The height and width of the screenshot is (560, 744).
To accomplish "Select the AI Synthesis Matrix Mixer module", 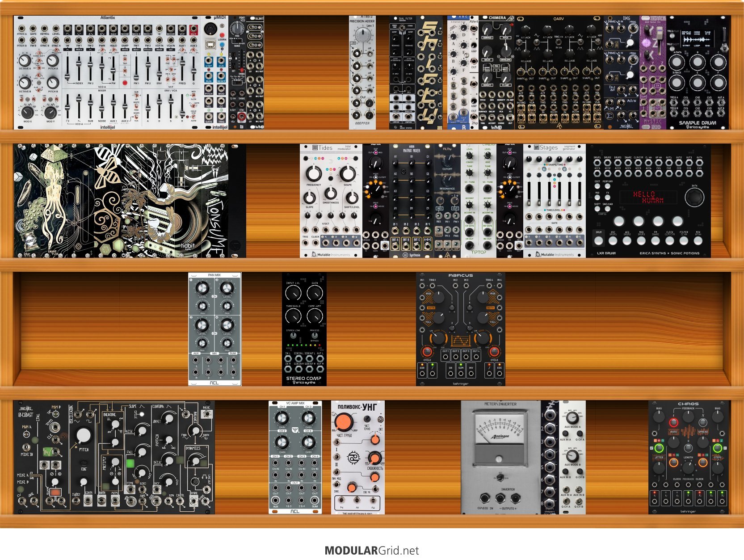I will point(412,201).
